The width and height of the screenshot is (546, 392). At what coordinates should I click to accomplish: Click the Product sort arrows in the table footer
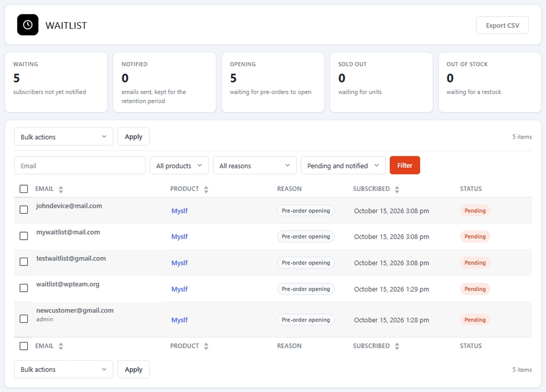point(206,346)
